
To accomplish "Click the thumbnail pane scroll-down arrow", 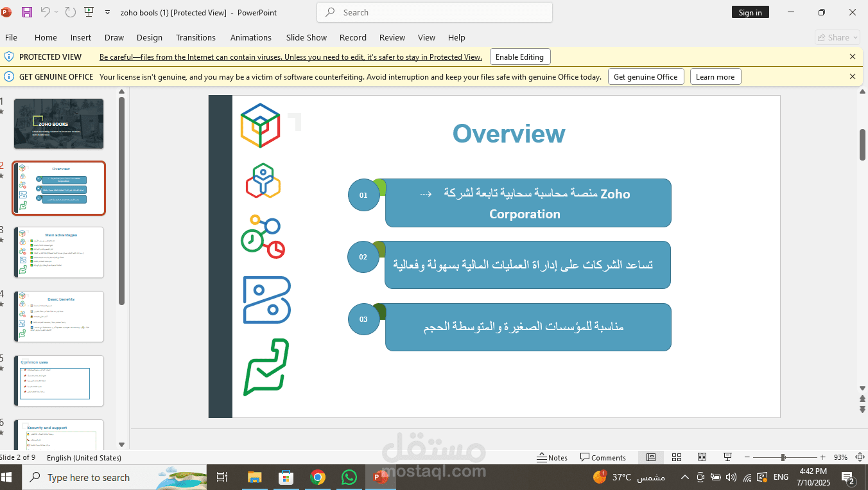I will tap(122, 444).
